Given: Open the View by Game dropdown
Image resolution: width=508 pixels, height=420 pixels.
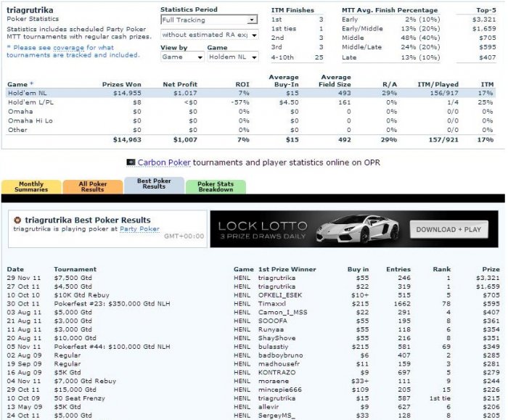Looking at the screenshot, I should [x=182, y=57].
